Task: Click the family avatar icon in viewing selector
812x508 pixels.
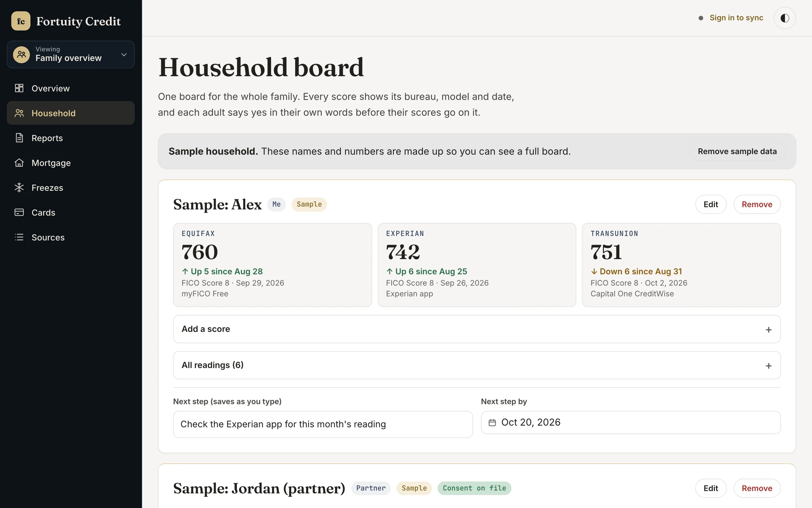Action: coord(21,55)
